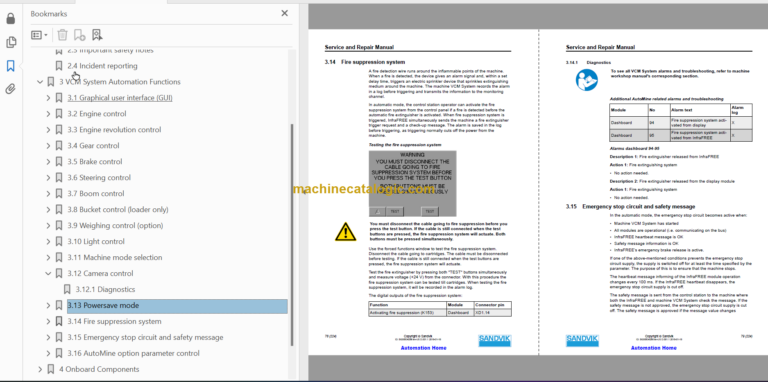Image resolution: width=768 pixels, height=382 pixels.
Task: Open the 3.6 Steering control bookmark
Action: [99, 178]
